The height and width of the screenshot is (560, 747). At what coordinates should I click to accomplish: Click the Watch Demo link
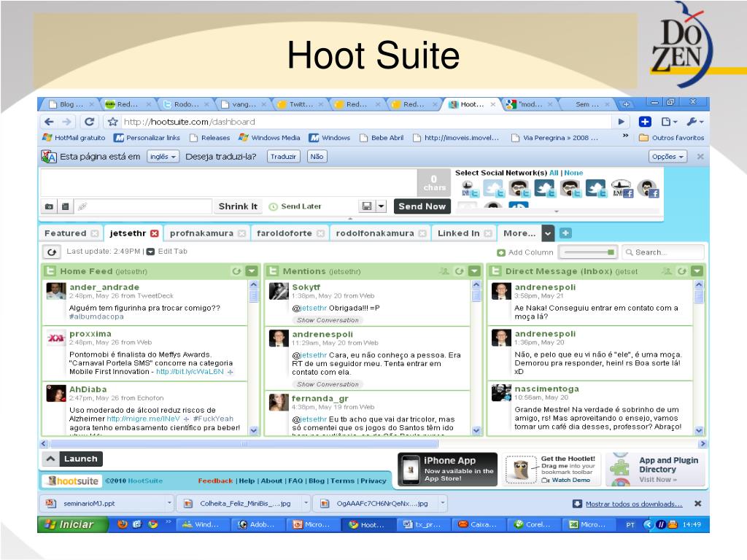[x=566, y=480]
